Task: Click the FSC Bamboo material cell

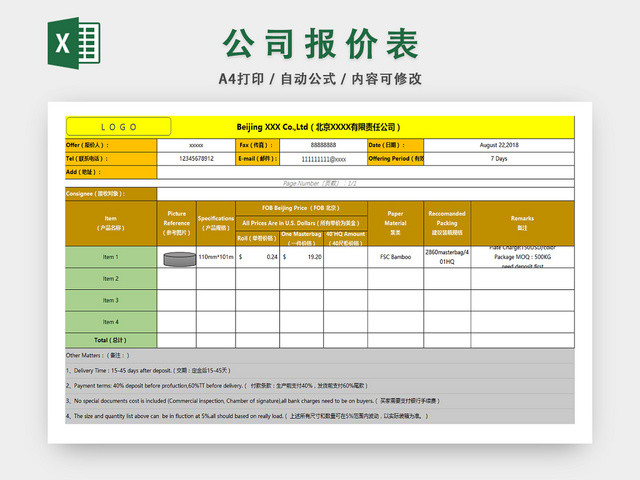Action: coord(396,257)
